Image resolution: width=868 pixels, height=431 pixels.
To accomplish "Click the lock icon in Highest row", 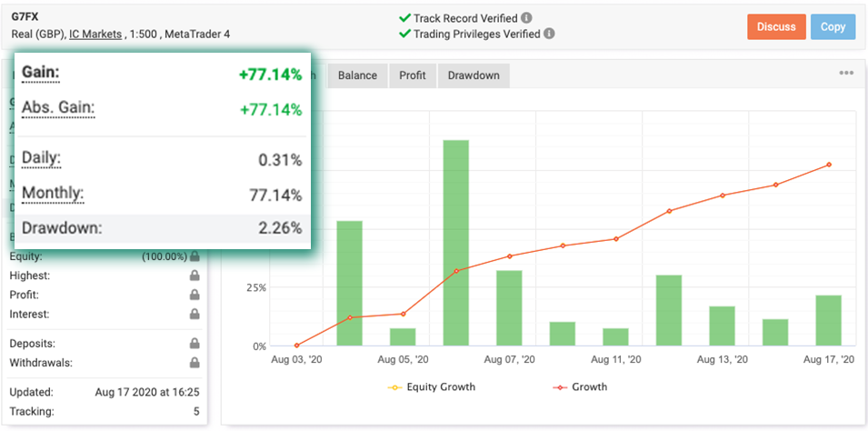I will (195, 276).
